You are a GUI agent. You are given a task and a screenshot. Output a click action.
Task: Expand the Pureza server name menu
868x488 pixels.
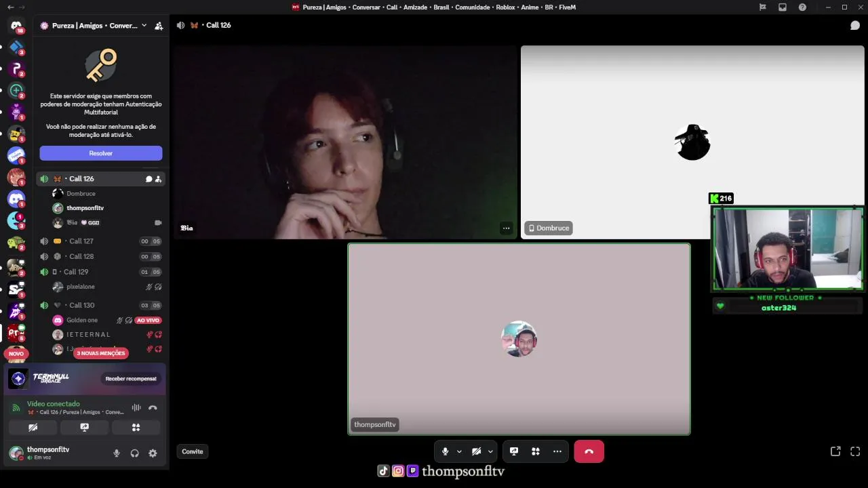click(x=94, y=26)
